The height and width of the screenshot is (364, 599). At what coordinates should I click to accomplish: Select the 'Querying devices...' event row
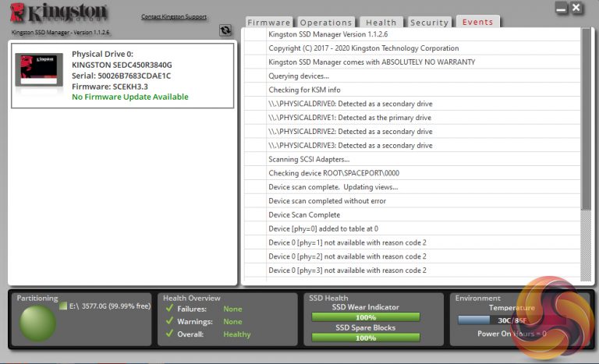pyautogui.click(x=413, y=76)
